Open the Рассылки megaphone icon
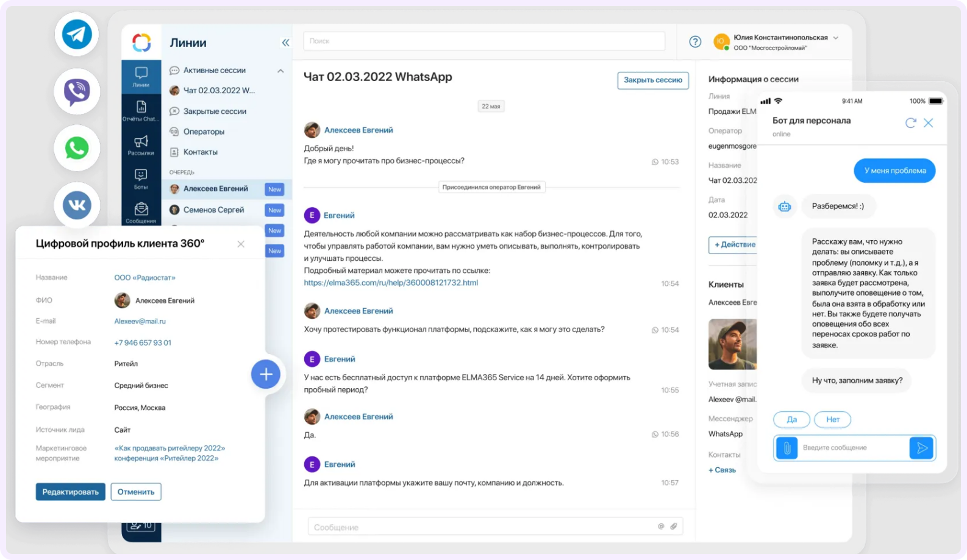Screen dimensions: 967x560 click(x=141, y=145)
